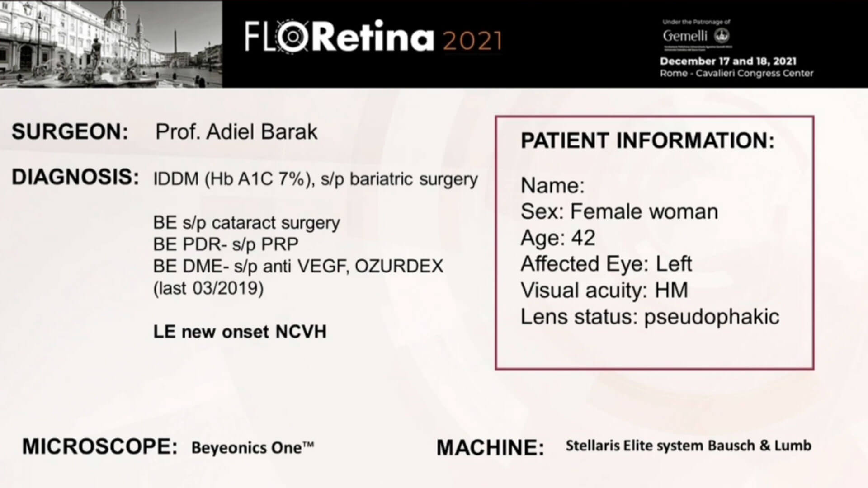Select the BE PDR- s/p PRP line

pos(226,244)
